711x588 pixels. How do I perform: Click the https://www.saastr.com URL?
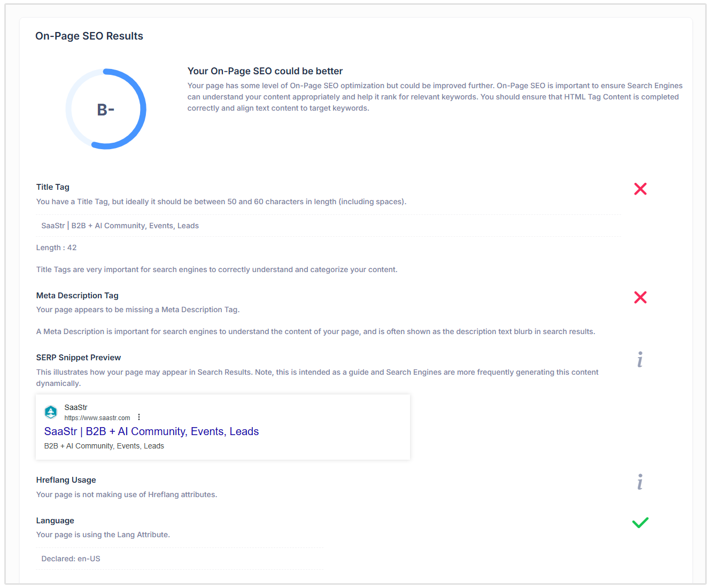tap(97, 417)
